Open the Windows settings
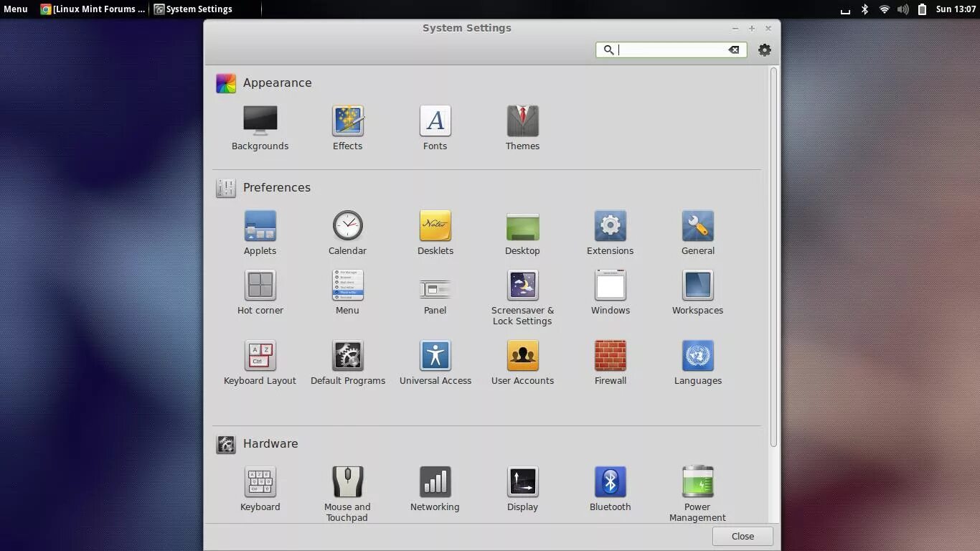 610,292
